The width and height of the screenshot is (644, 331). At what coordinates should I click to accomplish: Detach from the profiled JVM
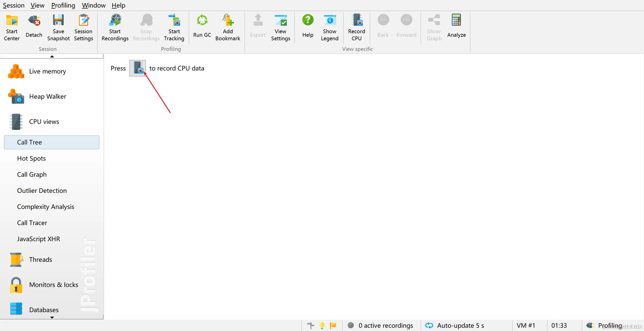(x=34, y=27)
